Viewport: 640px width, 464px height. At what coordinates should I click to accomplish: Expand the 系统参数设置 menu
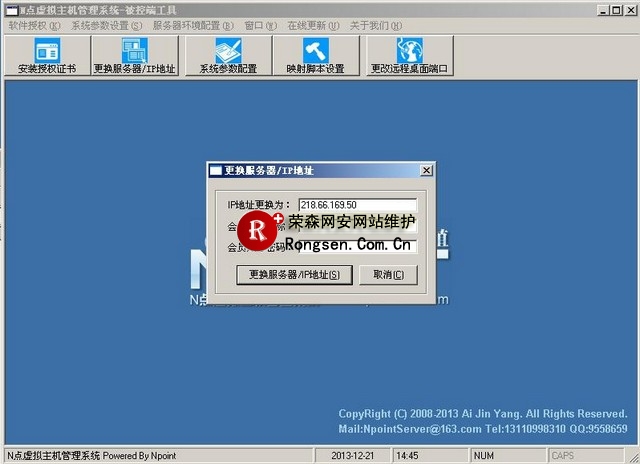105,25
